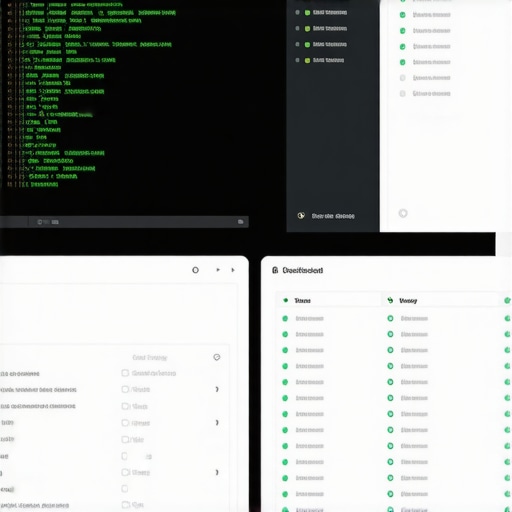
Task: Click the circular check icon beside the checkbox list heading
Action: tap(217, 357)
